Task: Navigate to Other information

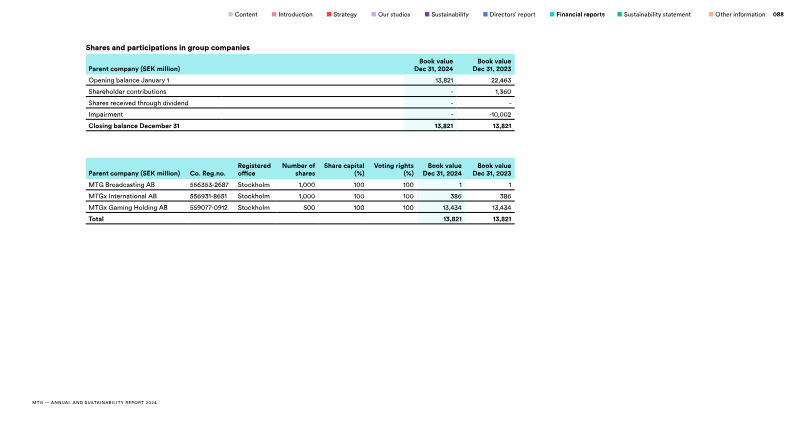Action: tap(740, 15)
